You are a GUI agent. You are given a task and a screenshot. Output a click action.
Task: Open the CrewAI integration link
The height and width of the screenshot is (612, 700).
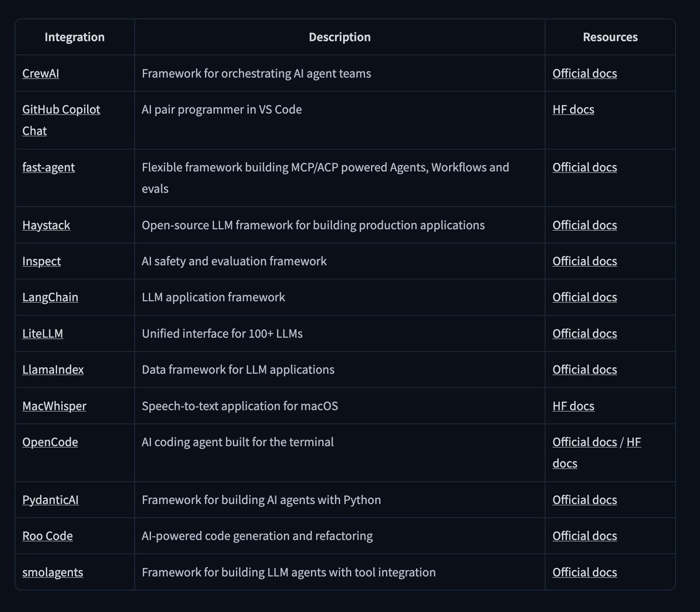[x=40, y=73]
